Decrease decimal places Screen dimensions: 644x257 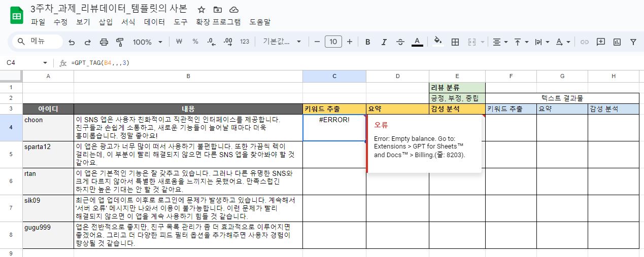211,42
